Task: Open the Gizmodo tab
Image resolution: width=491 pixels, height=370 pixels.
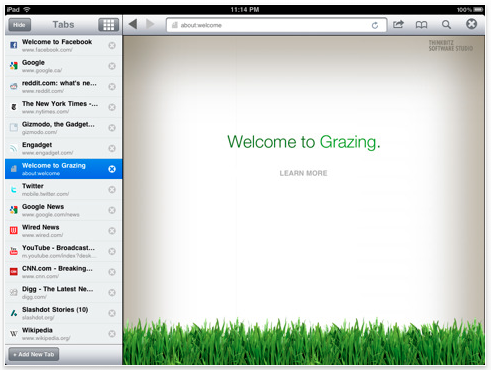Action: (63, 128)
